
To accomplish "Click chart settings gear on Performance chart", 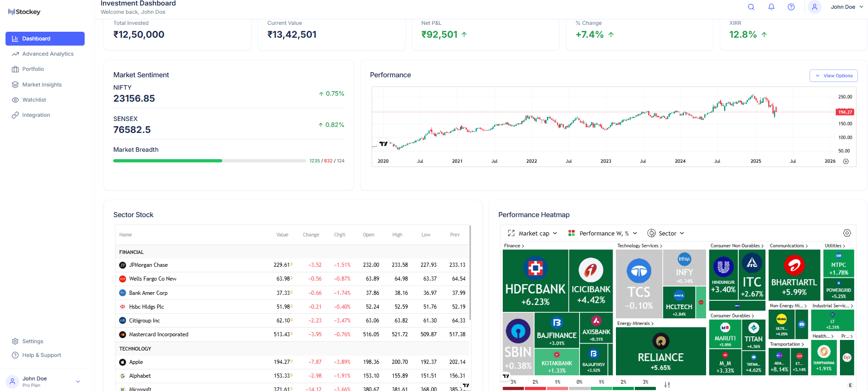I will pos(846,161).
